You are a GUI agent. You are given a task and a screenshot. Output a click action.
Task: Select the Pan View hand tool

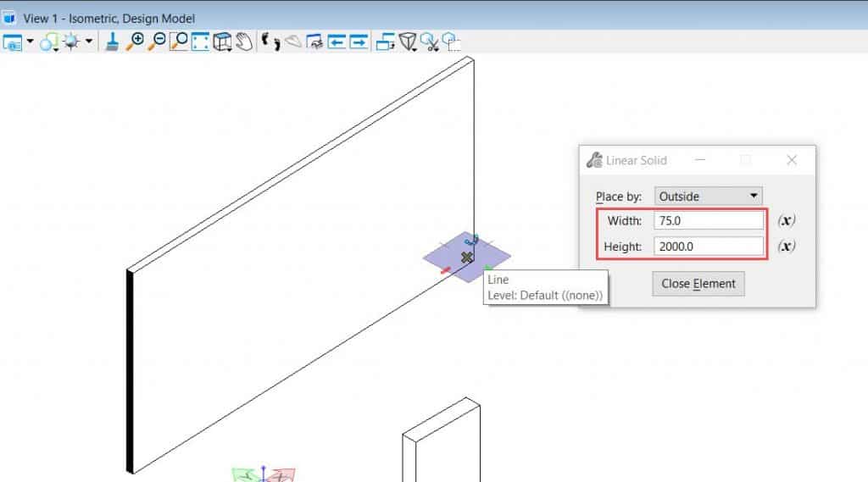[244, 42]
